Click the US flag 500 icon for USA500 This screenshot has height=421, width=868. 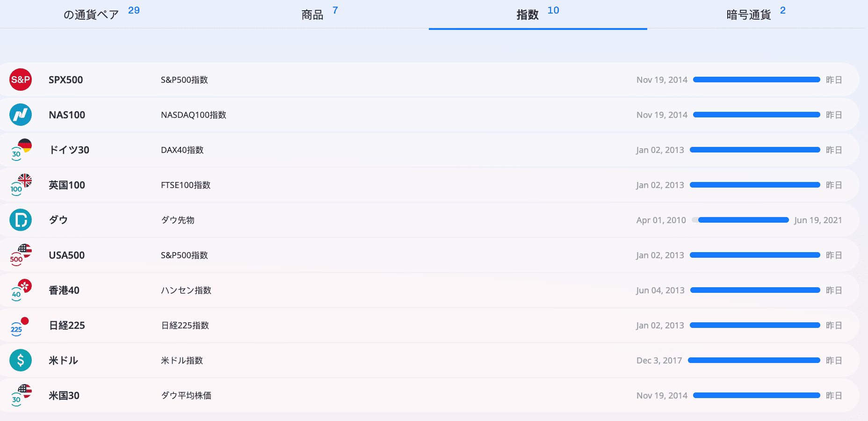click(x=21, y=255)
